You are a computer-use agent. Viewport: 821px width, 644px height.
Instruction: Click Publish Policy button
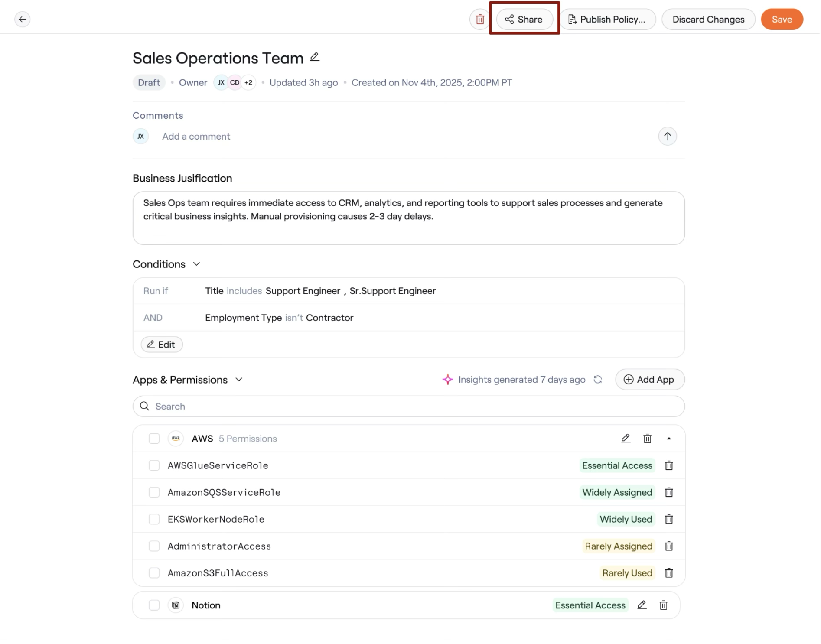pyautogui.click(x=608, y=19)
